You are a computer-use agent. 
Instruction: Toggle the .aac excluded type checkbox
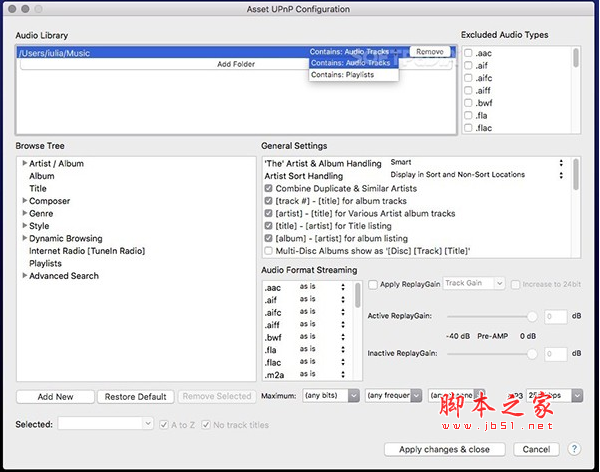point(468,53)
